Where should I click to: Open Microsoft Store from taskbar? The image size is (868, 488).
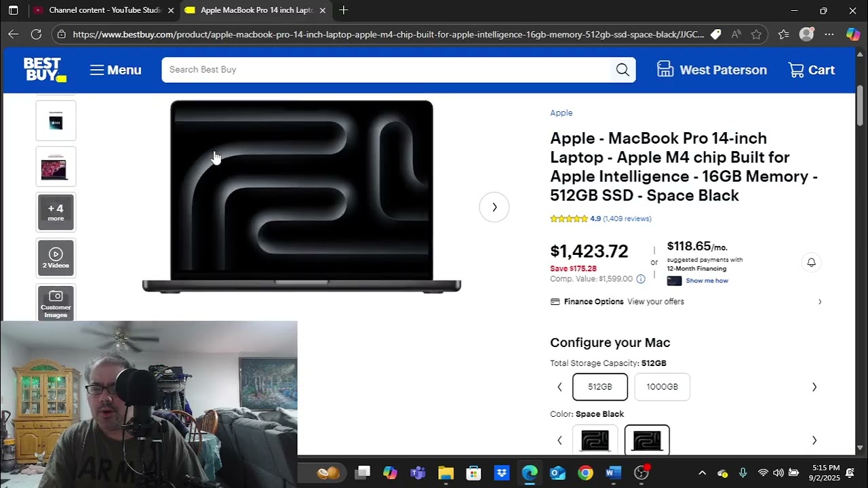473,472
